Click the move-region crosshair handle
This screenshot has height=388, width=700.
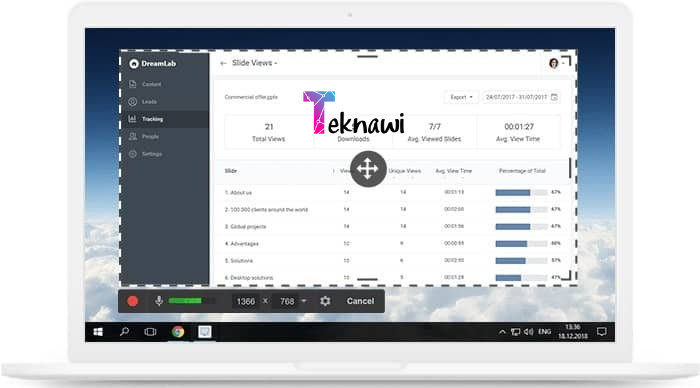click(368, 169)
